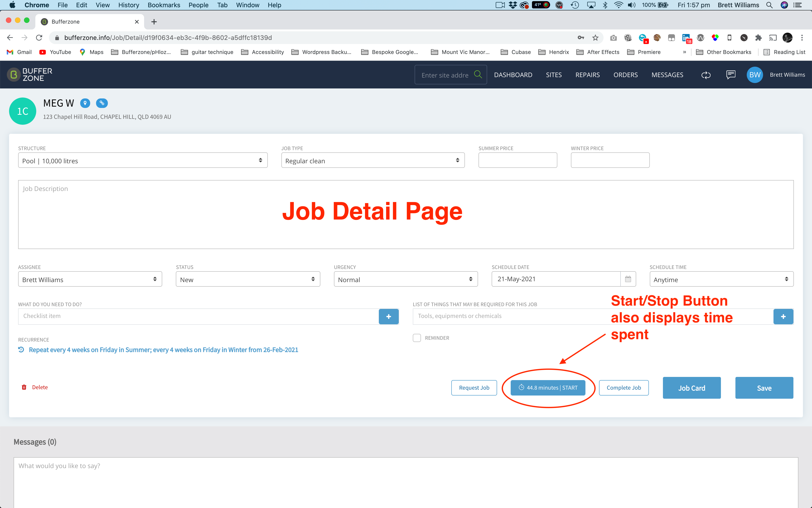Click the 1C site badge circle
The height and width of the screenshot is (508, 812).
pyautogui.click(x=22, y=111)
